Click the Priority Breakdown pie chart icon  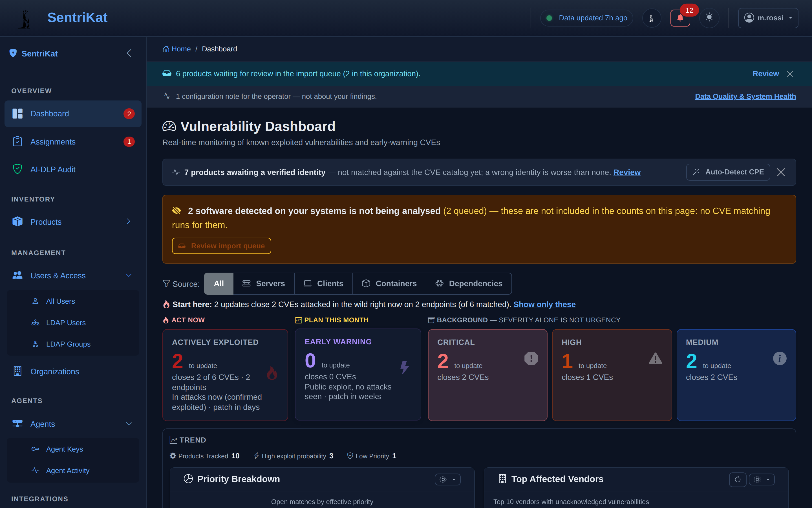point(188,479)
